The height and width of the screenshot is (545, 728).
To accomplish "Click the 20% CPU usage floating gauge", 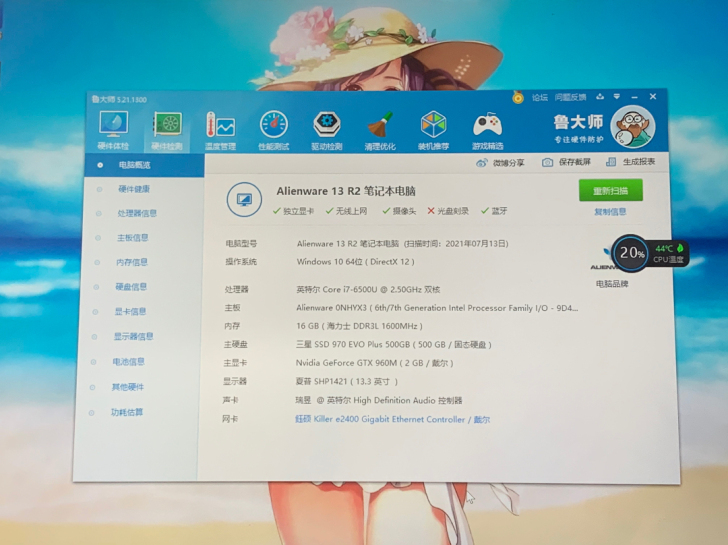I will (631, 253).
